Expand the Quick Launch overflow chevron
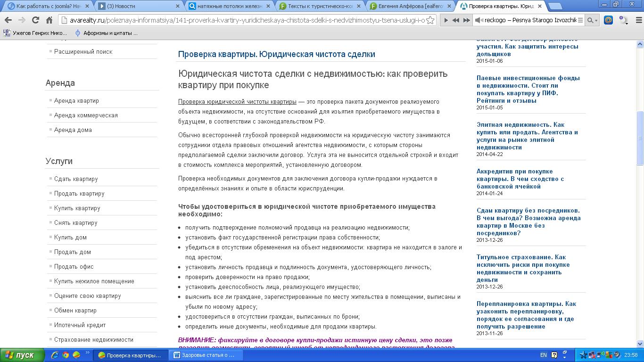644x362 pixels. click(88, 353)
